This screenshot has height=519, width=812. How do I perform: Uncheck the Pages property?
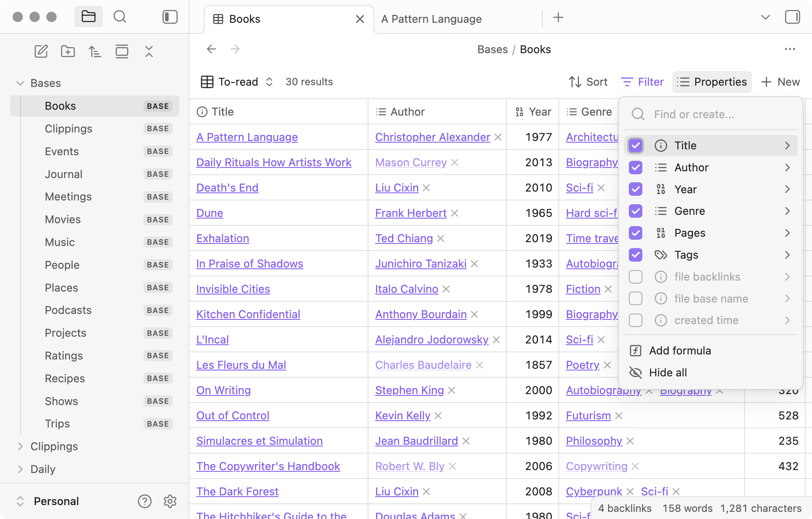635,233
